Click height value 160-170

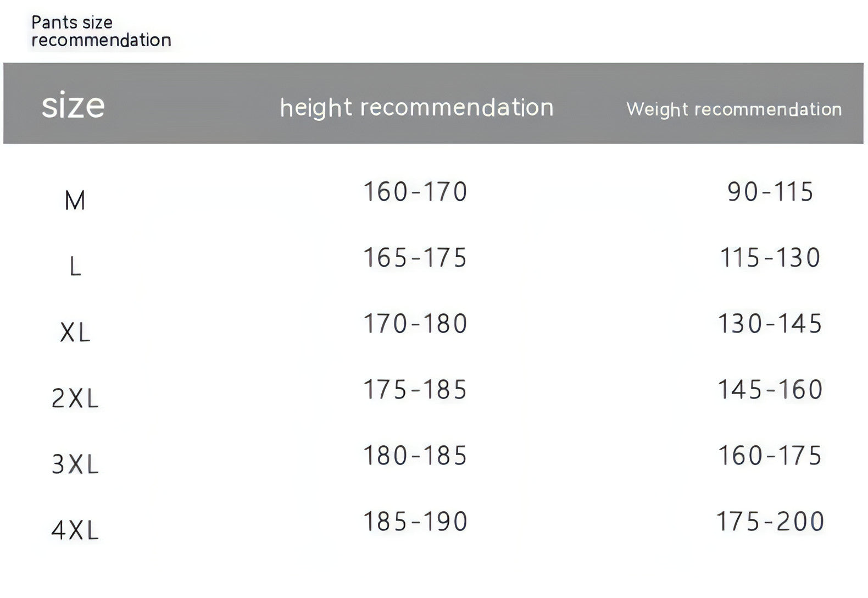click(x=415, y=192)
